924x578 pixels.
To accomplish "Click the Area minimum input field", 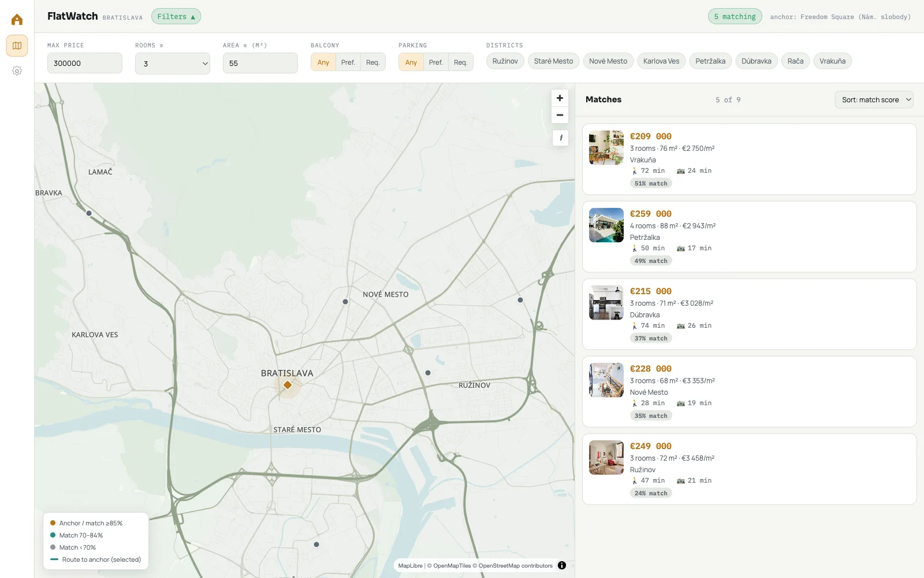I will pos(260,63).
